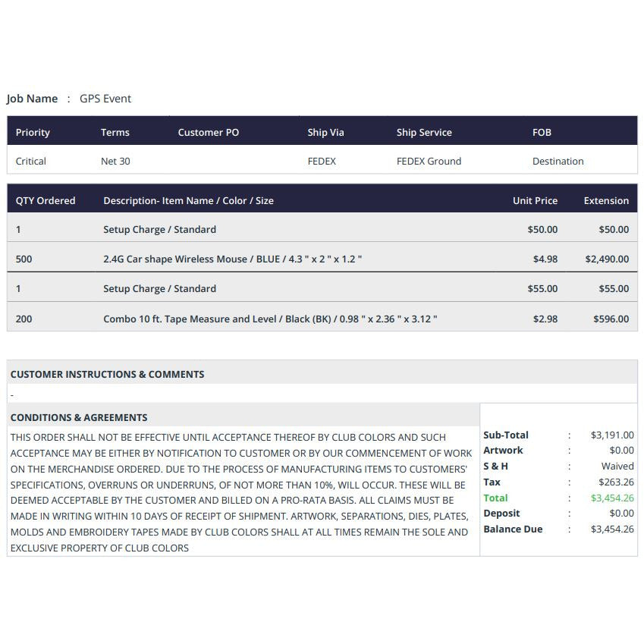Screen dimensions: 644x644
Task: Select the Critical priority value
Action: (31, 161)
